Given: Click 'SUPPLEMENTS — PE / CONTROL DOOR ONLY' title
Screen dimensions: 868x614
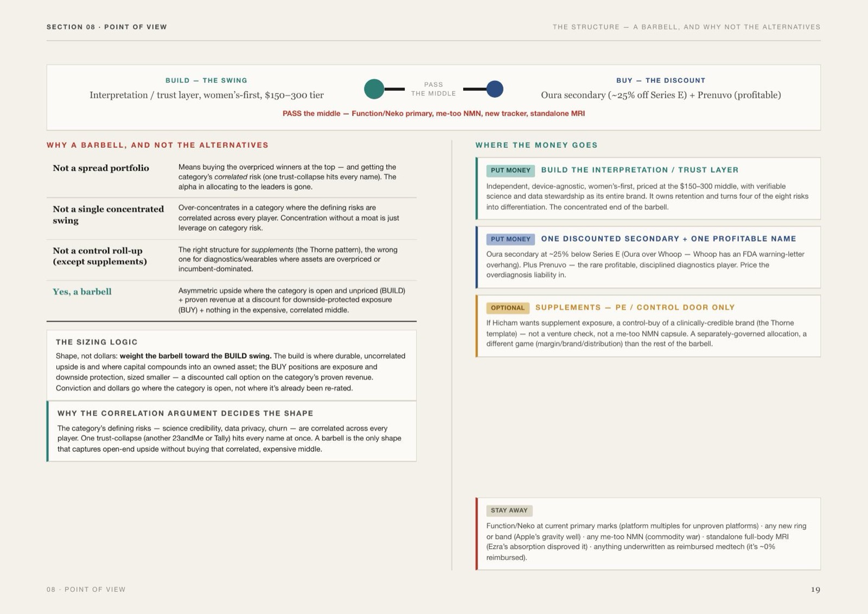Looking at the screenshot, I should pos(635,307).
